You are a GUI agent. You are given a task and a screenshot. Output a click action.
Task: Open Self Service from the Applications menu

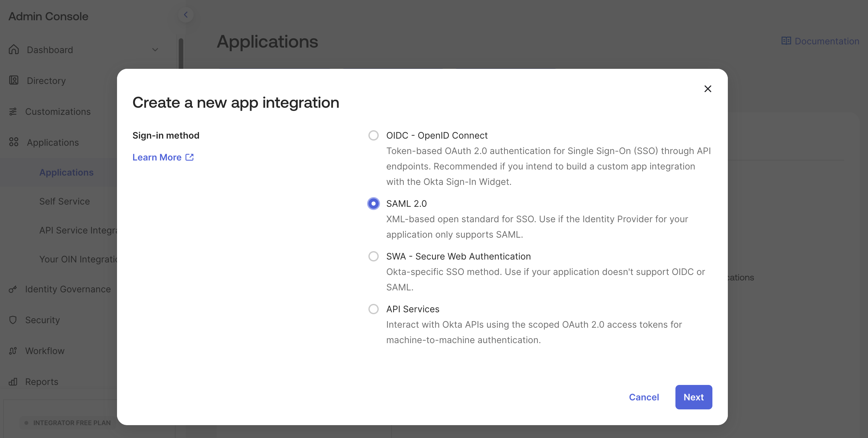pyautogui.click(x=64, y=201)
